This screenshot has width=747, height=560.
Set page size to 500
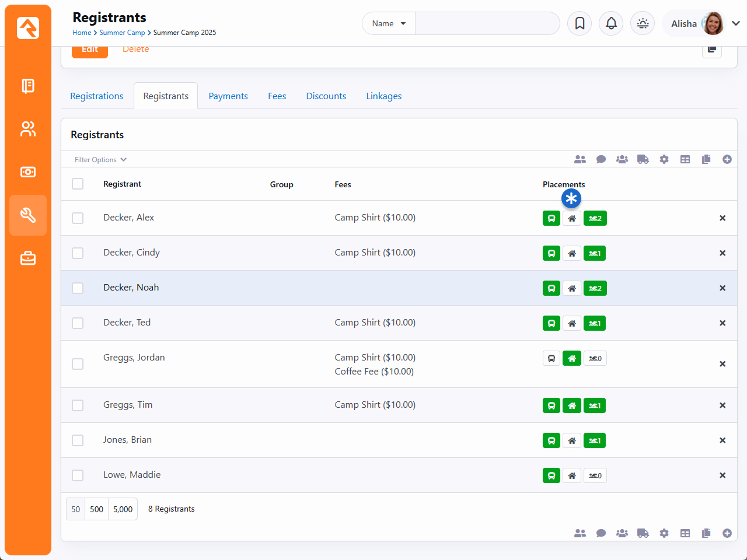pos(96,509)
